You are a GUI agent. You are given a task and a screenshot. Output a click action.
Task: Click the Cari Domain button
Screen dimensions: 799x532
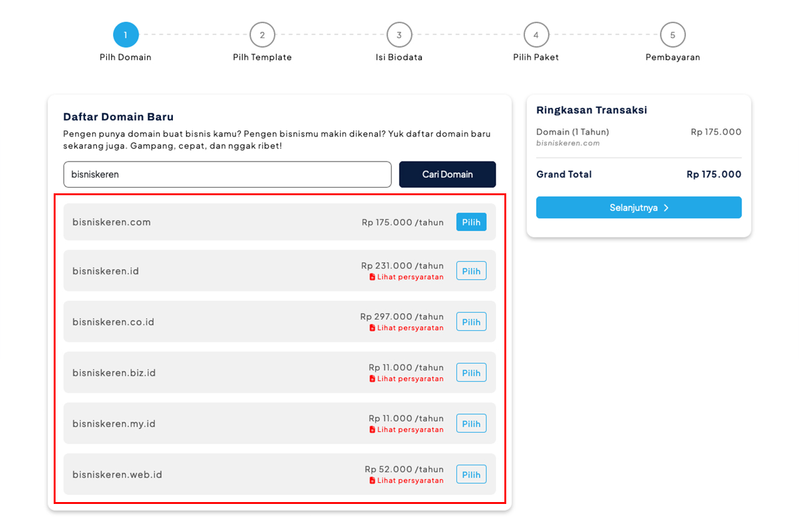click(448, 175)
